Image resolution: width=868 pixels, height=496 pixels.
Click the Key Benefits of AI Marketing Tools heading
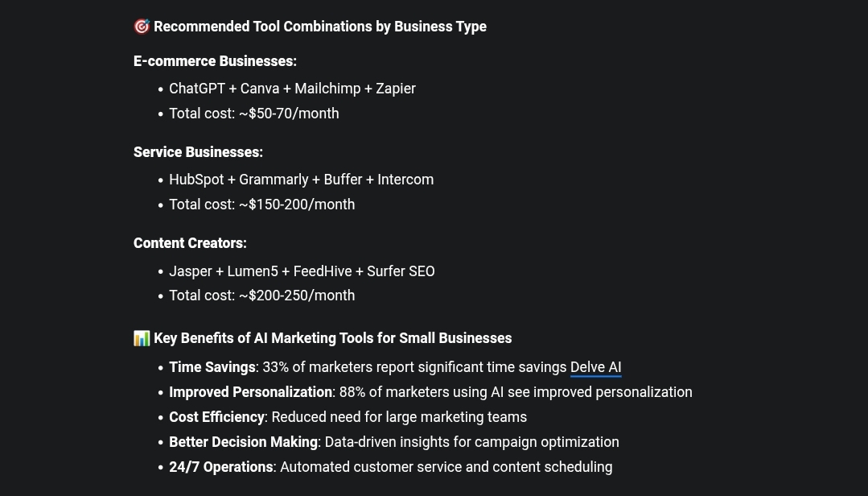pyautogui.click(x=333, y=338)
